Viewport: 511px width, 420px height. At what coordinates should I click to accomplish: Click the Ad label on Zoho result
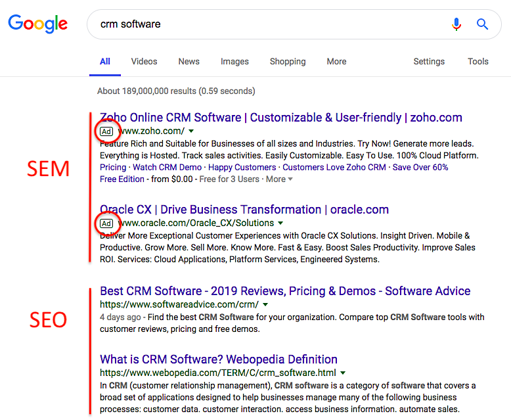pos(106,131)
